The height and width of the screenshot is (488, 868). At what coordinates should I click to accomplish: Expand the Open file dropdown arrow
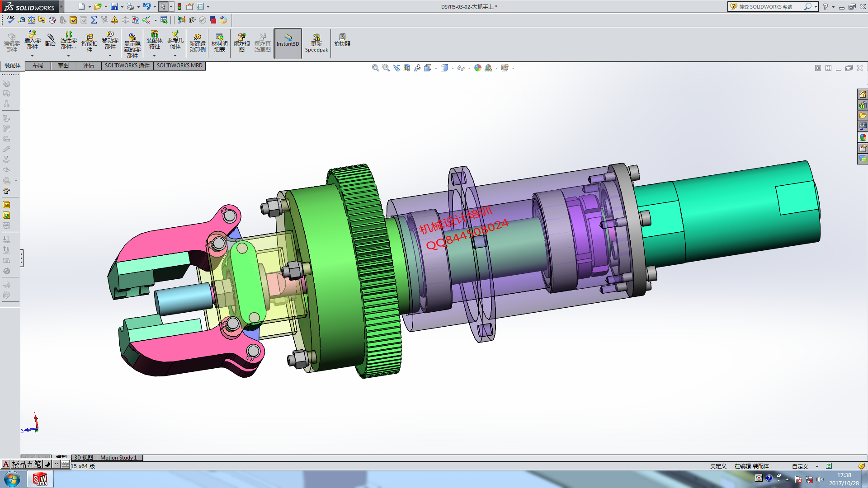tap(106, 7)
